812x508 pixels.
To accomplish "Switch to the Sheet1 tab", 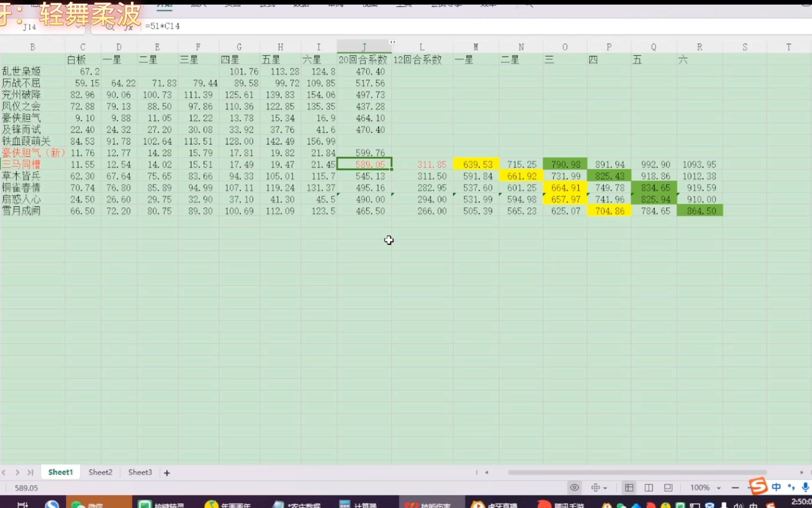I will point(60,472).
